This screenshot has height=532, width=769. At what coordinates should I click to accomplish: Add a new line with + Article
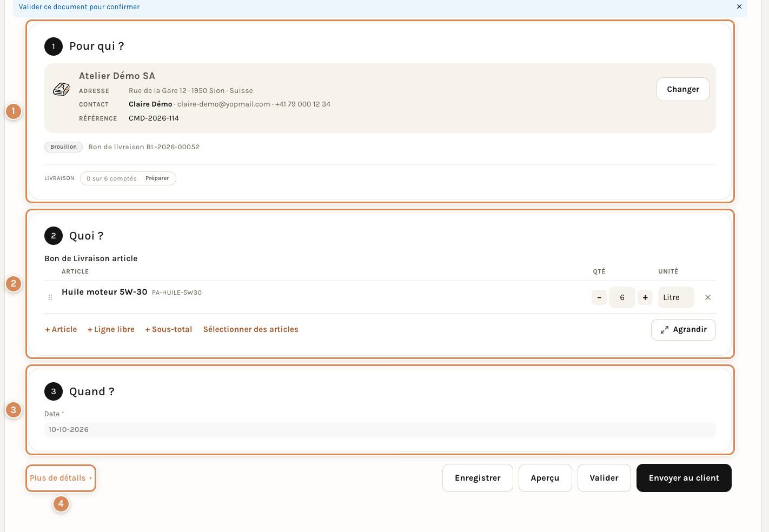tap(61, 329)
